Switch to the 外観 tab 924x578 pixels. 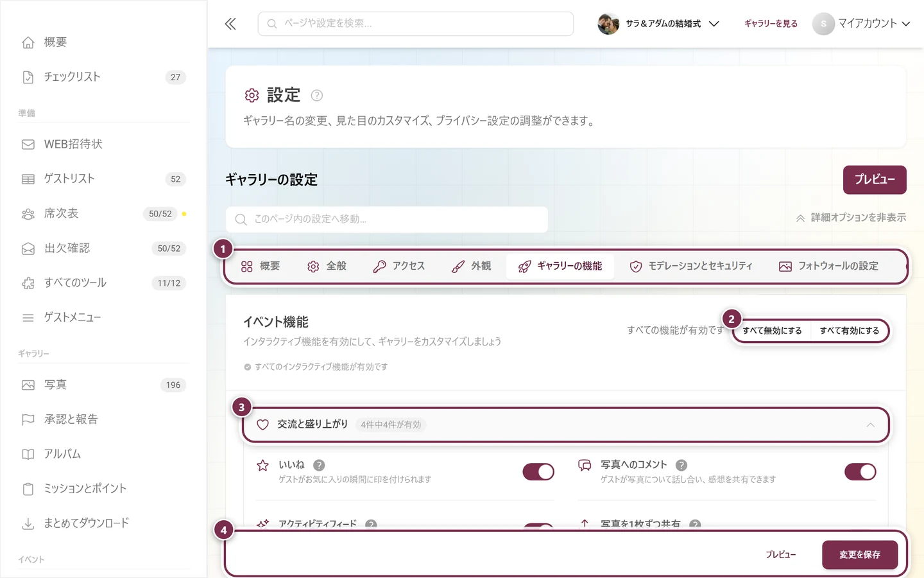pyautogui.click(x=471, y=267)
